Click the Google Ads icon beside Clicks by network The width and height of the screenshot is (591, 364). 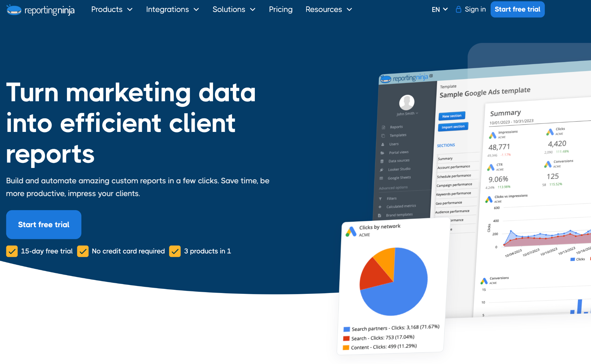click(351, 232)
